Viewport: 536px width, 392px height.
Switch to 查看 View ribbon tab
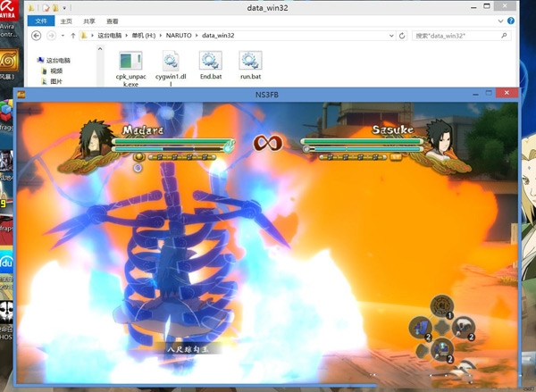[113, 21]
